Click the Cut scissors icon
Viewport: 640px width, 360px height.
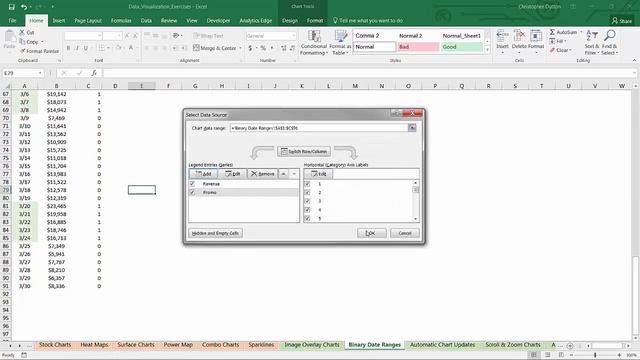pos(22,32)
